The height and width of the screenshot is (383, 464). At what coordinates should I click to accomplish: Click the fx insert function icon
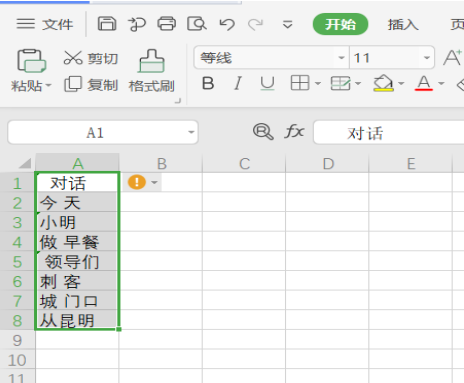[294, 131]
